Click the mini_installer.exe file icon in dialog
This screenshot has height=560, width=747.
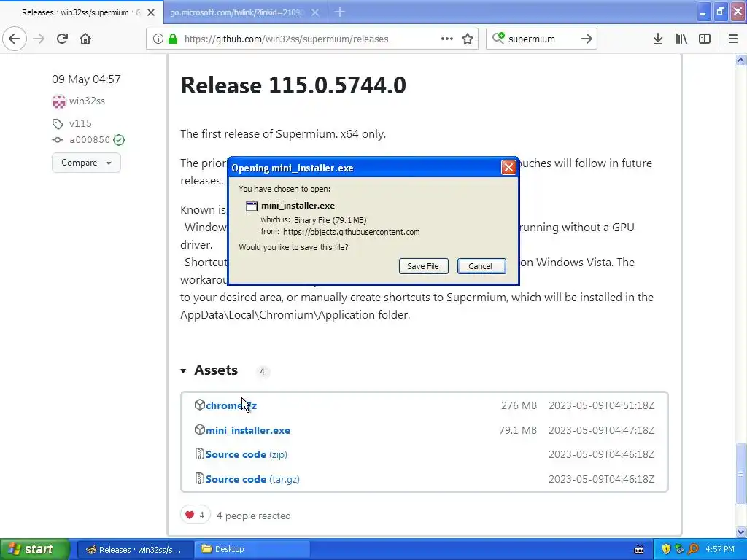coord(251,206)
